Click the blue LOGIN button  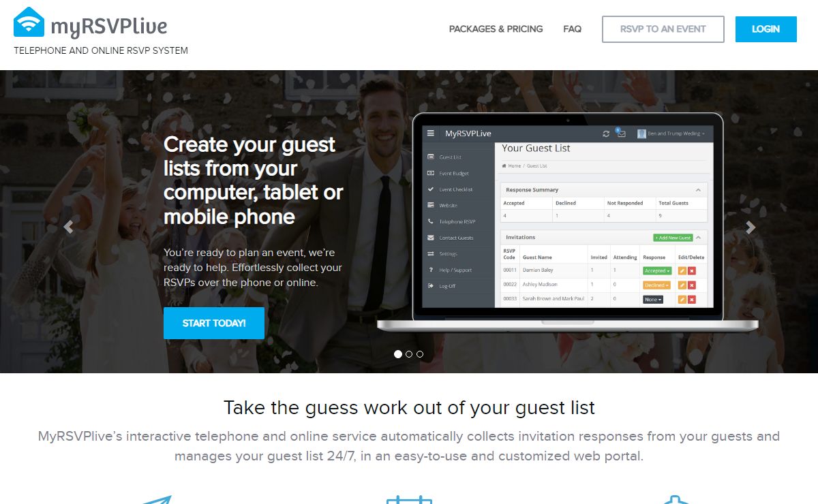(x=766, y=29)
